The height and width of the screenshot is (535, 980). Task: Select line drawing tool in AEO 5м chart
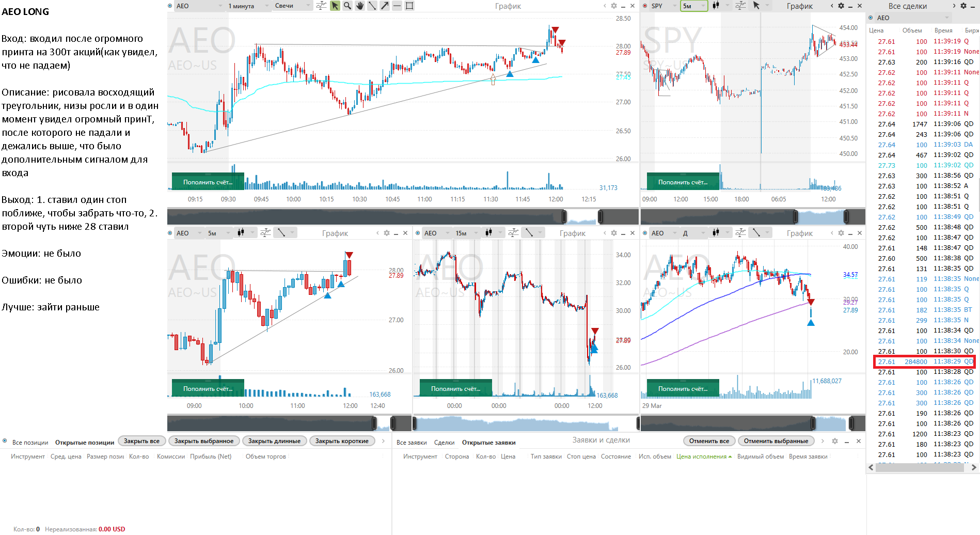click(281, 233)
